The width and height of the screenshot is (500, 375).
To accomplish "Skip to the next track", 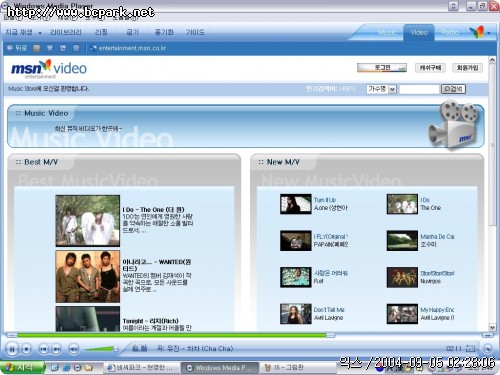I will tap(56, 349).
